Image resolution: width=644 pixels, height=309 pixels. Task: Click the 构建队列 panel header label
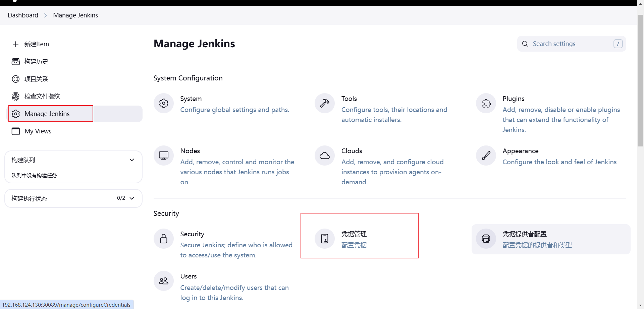pyautogui.click(x=23, y=160)
